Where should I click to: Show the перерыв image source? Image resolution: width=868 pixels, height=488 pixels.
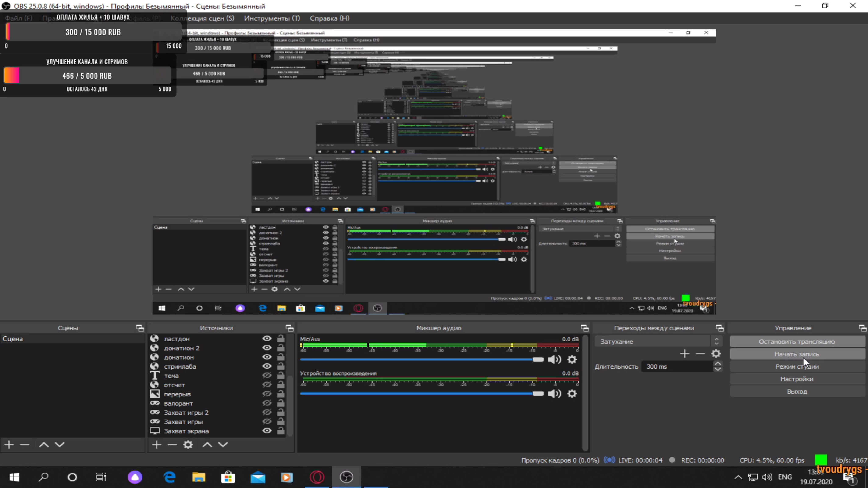[x=267, y=394]
